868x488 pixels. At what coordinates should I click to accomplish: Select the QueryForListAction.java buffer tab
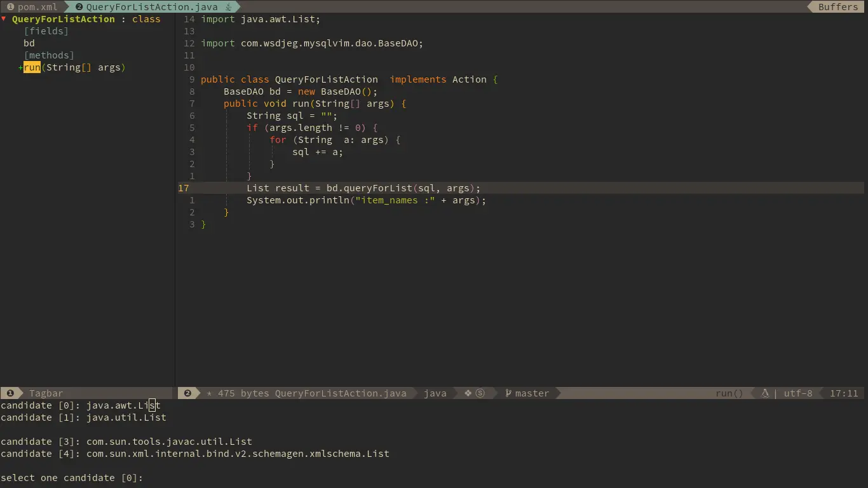coord(153,6)
